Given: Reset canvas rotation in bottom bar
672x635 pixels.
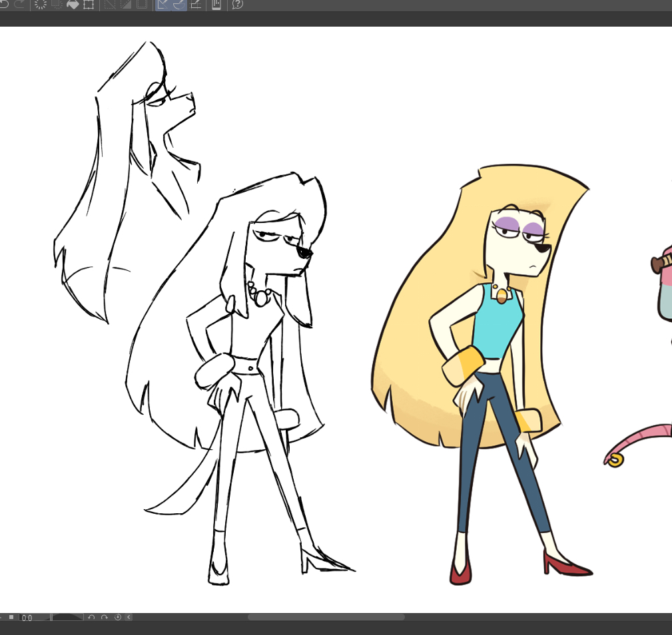Looking at the screenshot, I should [x=118, y=618].
